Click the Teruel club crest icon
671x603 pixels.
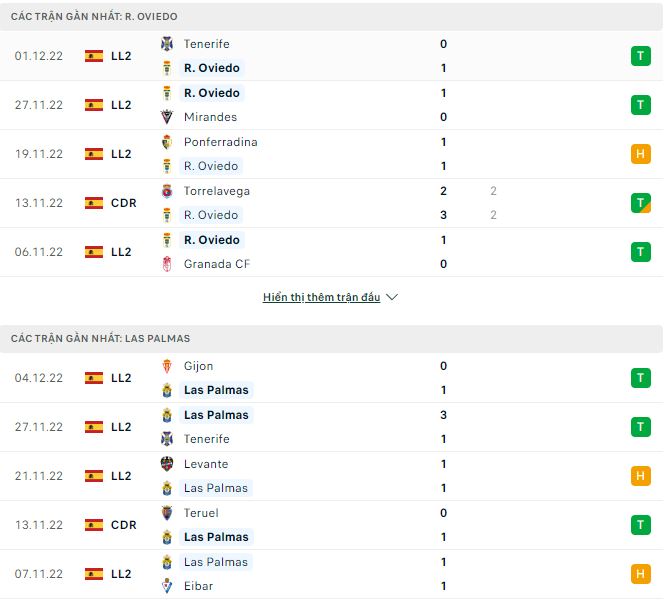point(167,513)
